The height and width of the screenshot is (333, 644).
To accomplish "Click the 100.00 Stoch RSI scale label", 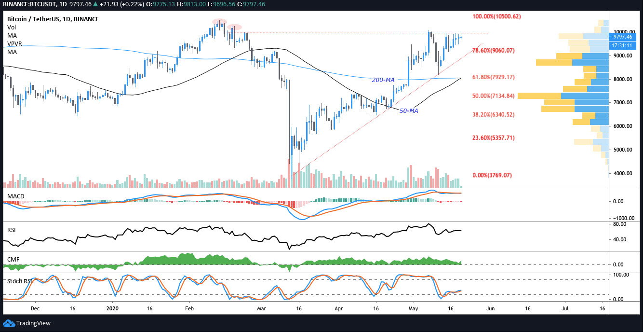I will coord(621,275).
